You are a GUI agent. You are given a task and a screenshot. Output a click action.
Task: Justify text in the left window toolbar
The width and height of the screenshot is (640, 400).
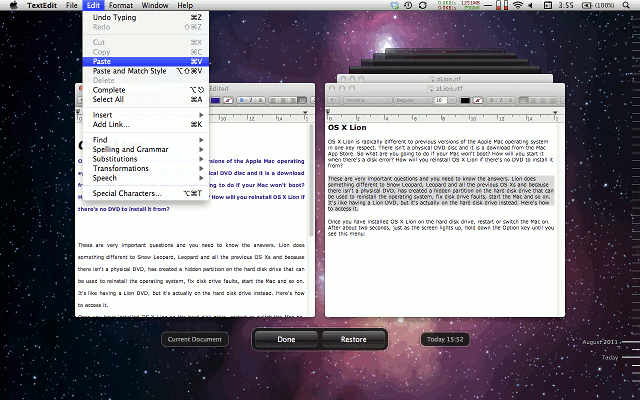point(302,100)
